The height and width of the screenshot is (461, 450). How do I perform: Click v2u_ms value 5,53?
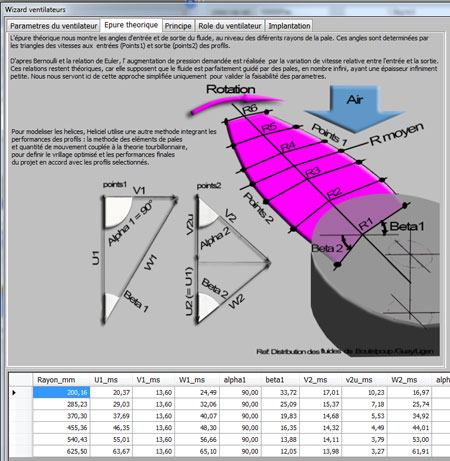[x=364, y=416]
